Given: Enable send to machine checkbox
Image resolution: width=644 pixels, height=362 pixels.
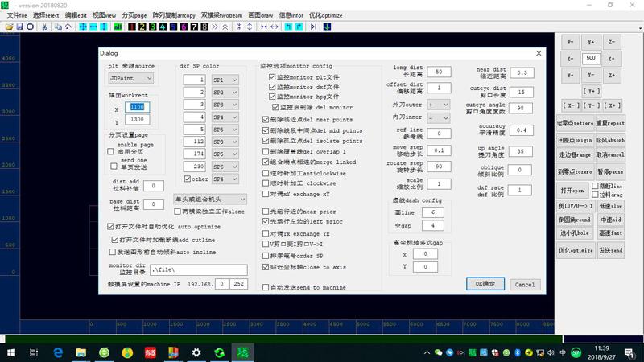Looking at the screenshot, I should click(x=266, y=287).
